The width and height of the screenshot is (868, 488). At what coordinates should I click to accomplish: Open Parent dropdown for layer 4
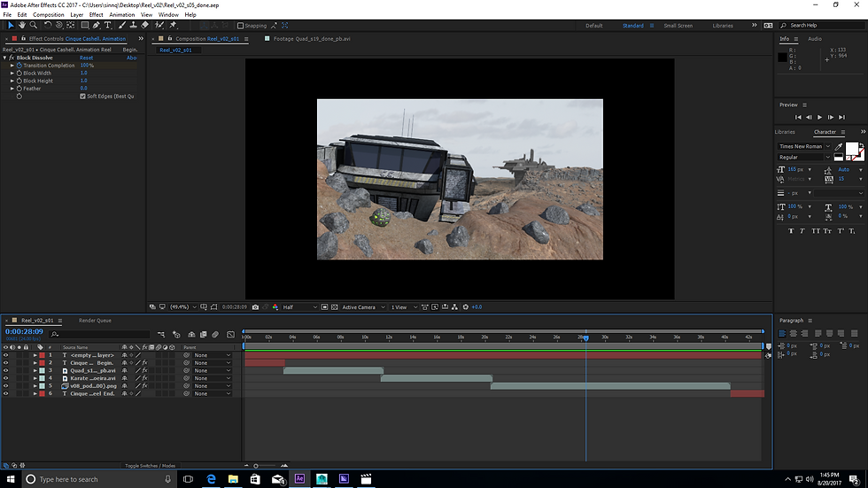click(212, 378)
